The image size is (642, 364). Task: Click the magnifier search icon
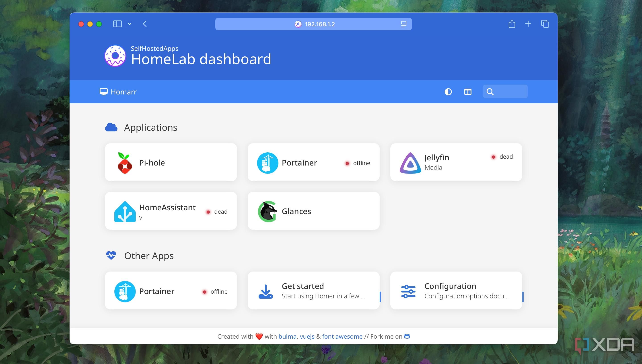[490, 92]
